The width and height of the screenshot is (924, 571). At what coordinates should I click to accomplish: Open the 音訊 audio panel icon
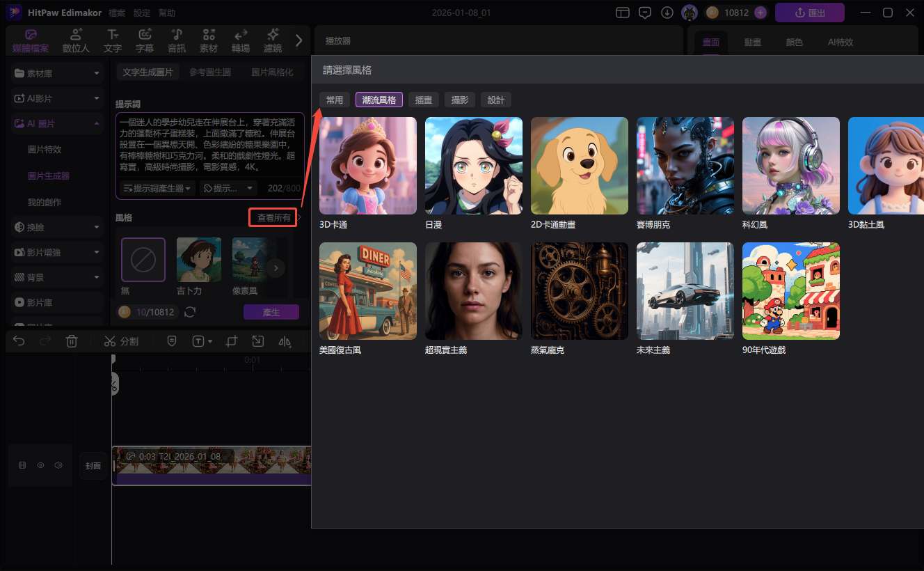pos(177,40)
